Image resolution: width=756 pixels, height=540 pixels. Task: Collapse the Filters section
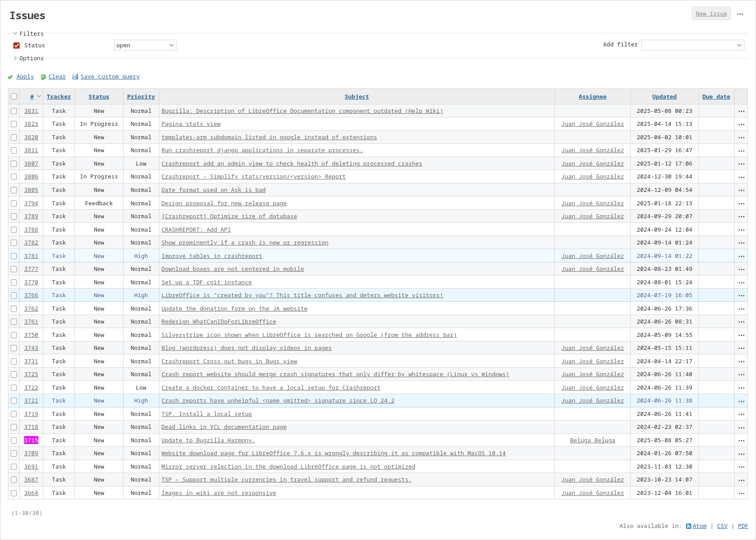pos(29,33)
